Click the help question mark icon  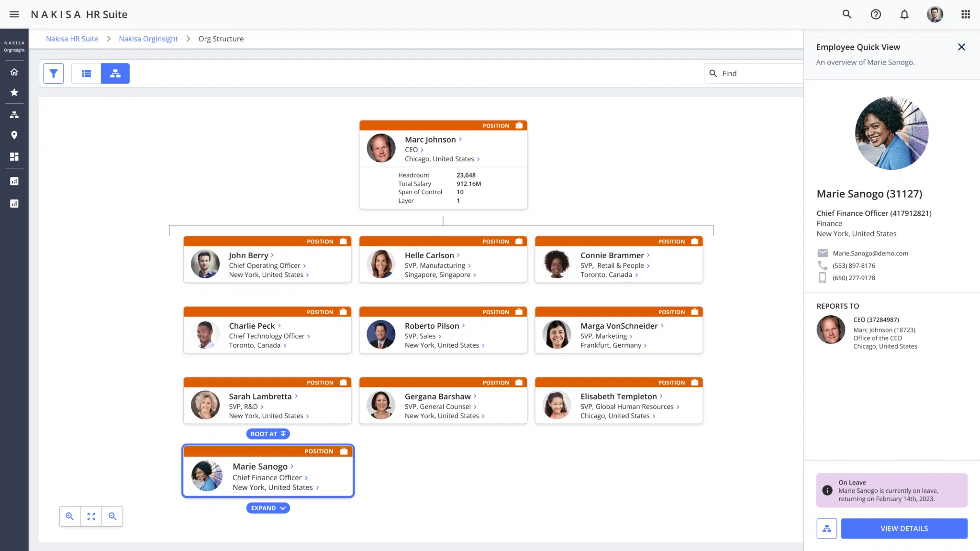876,14
